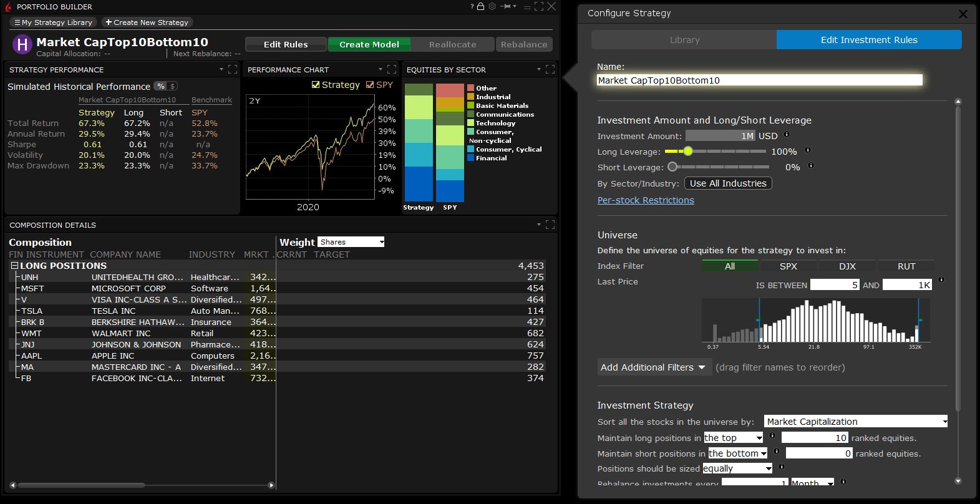The image size is (980, 504).
Task: Click the short ranked equities count 0 field
Action: [819, 453]
